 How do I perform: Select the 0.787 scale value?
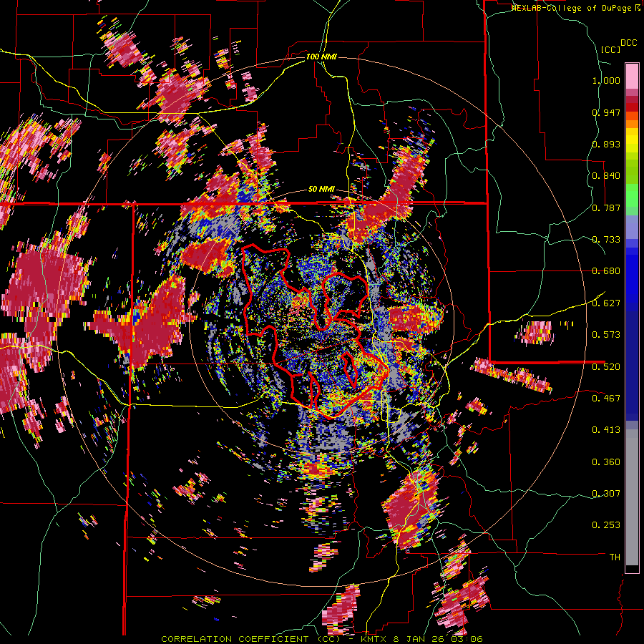[606, 208]
